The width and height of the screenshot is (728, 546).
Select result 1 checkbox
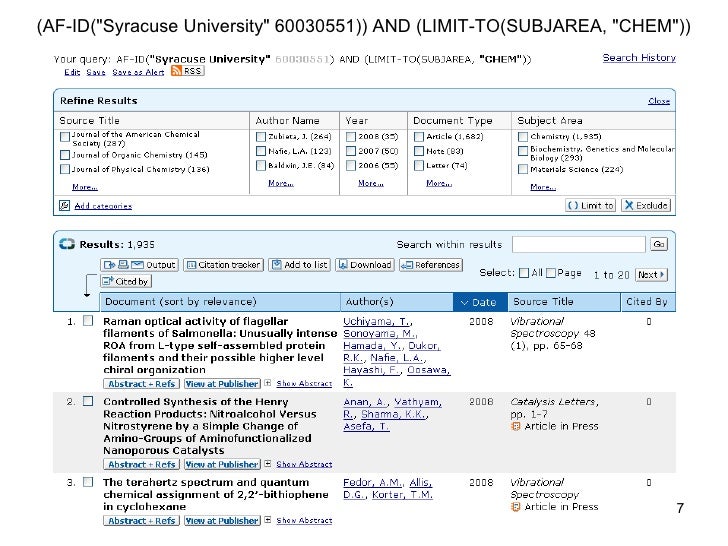click(x=88, y=321)
